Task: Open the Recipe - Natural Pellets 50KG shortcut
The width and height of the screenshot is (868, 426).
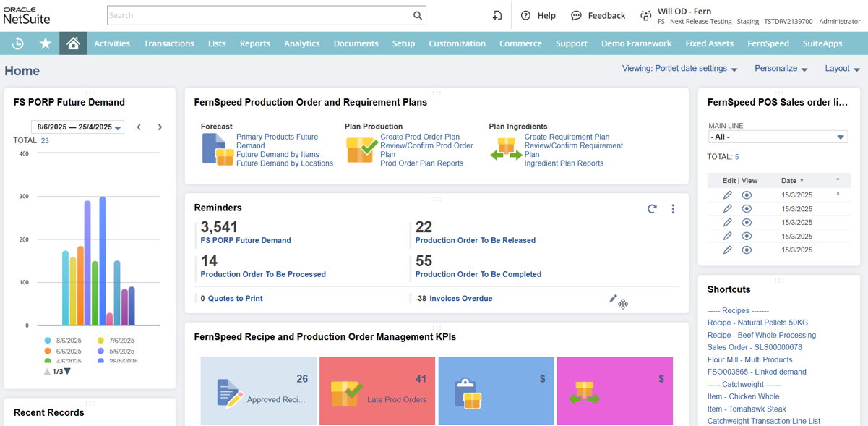Action: (757, 323)
